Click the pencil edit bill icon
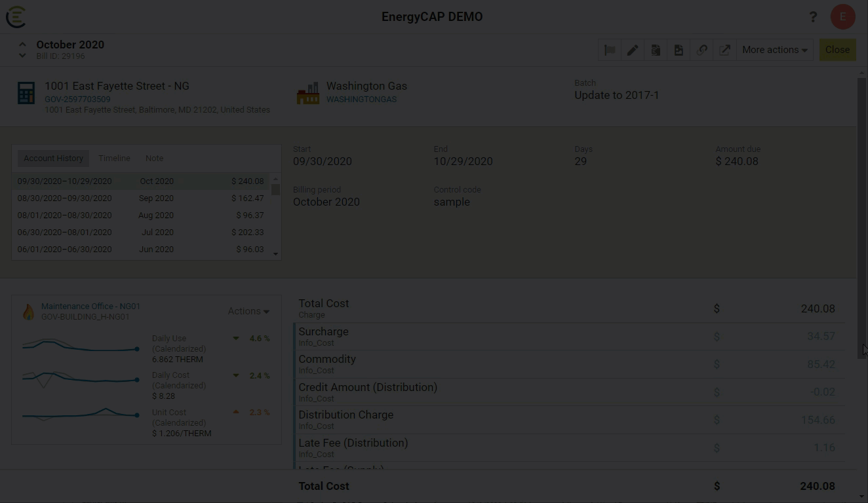 (633, 50)
